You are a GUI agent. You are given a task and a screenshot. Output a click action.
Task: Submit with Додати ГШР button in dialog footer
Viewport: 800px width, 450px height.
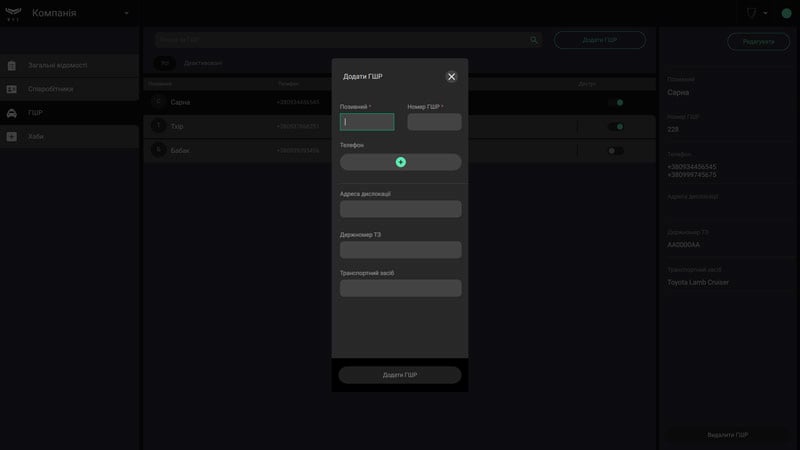tap(400, 375)
